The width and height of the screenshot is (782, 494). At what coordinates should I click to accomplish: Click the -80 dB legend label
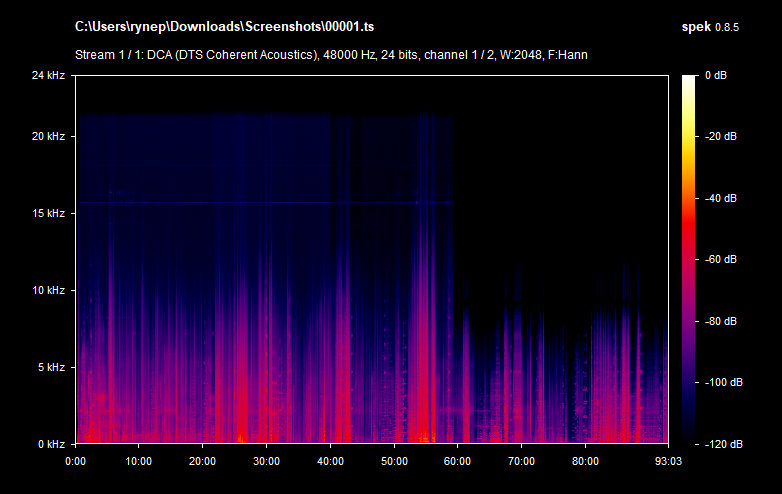pyautogui.click(x=719, y=321)
